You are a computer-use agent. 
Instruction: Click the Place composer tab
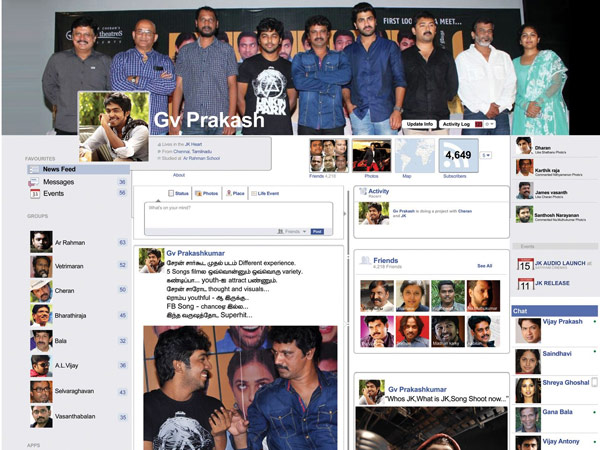tap(238, 193)
